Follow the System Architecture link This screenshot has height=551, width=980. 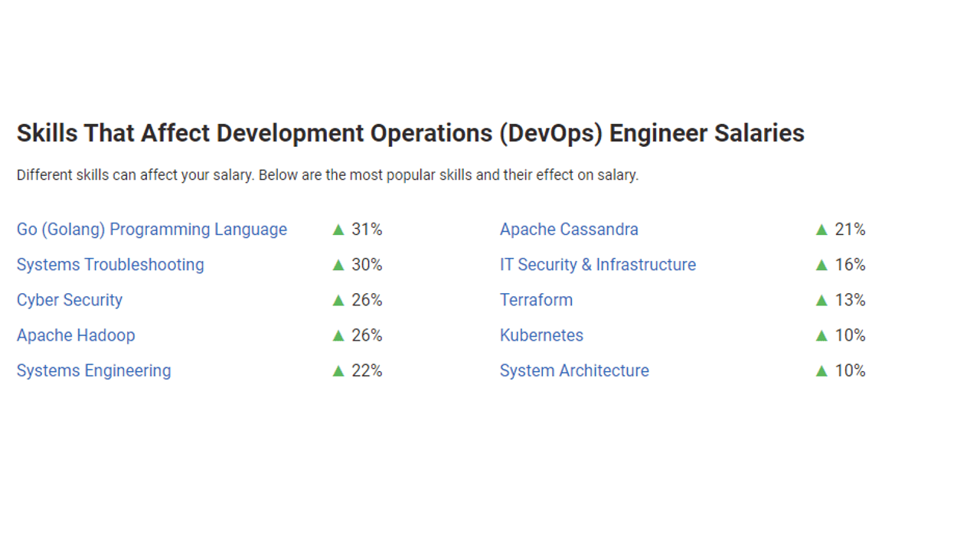(x=574, y=370)
